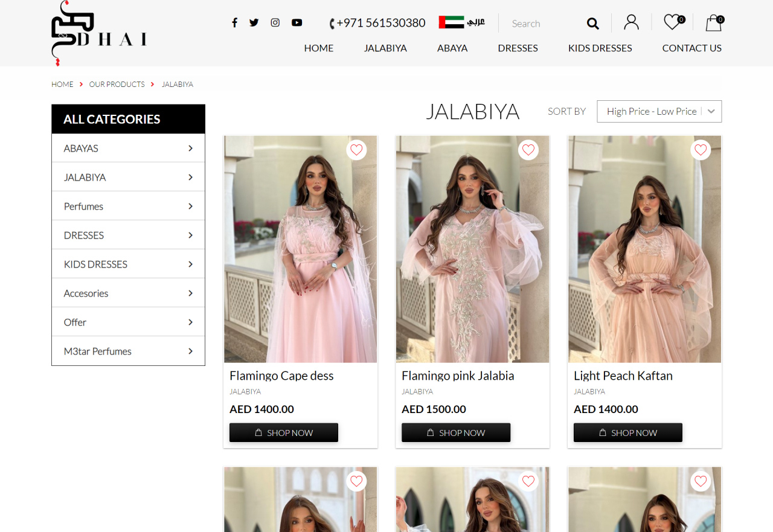Open the shopping bag cart
This screenshot has width=773, height=532.
[x=714, y=23]
